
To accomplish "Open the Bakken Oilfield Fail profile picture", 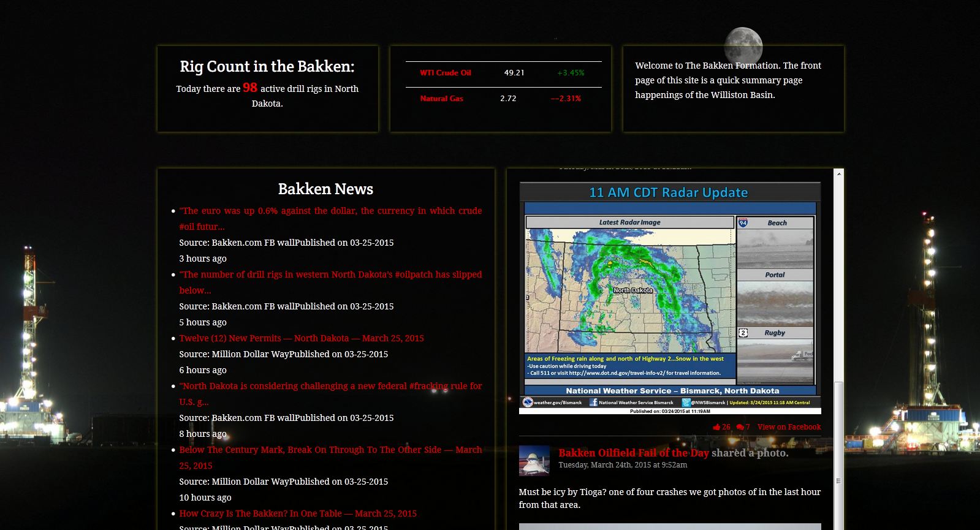I will point(534,461).
